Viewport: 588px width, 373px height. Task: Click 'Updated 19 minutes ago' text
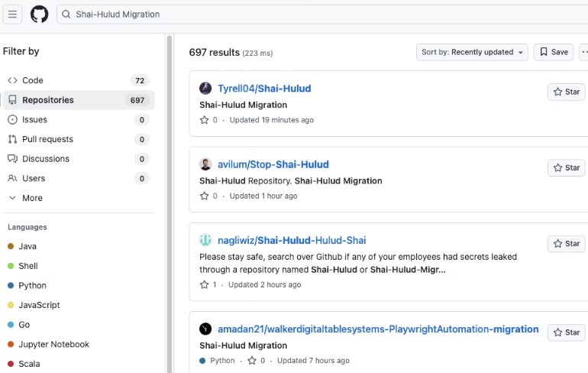[x=272, y=120]
